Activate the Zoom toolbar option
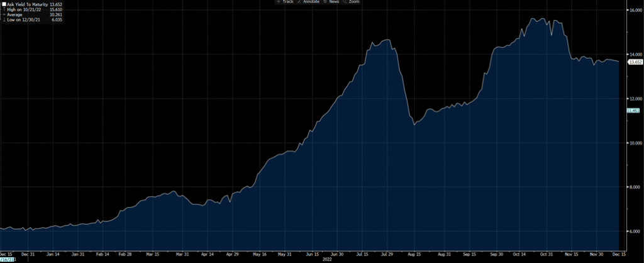The width and height of the screenshot is (644, 263). [354, 3]
